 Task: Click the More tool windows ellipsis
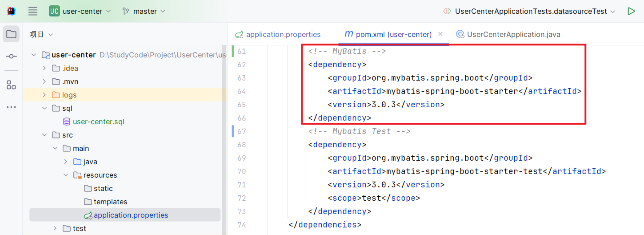(11, 107)
